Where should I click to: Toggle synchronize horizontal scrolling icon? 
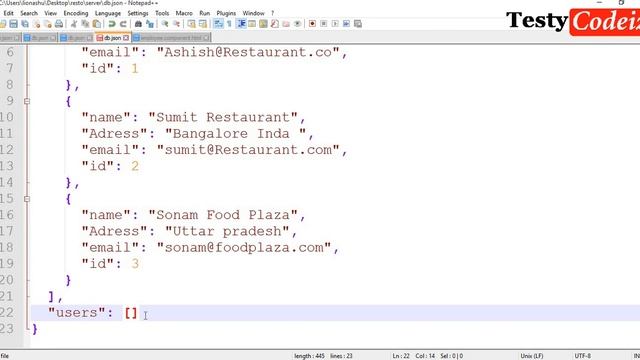(x=203, y=24)
